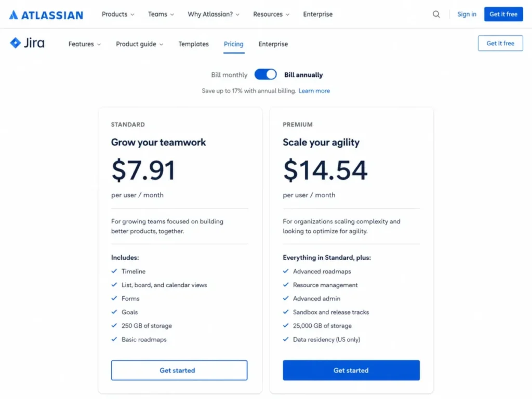Click the Jira logo

click(x=27, y=43)
